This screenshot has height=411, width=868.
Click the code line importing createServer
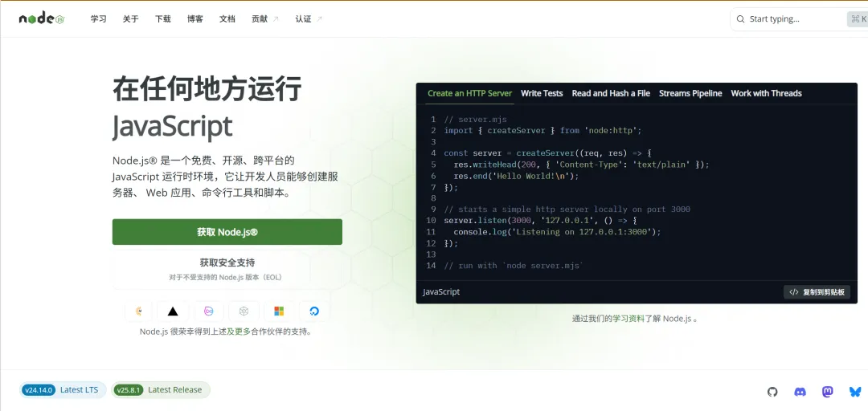pos(542,131)
